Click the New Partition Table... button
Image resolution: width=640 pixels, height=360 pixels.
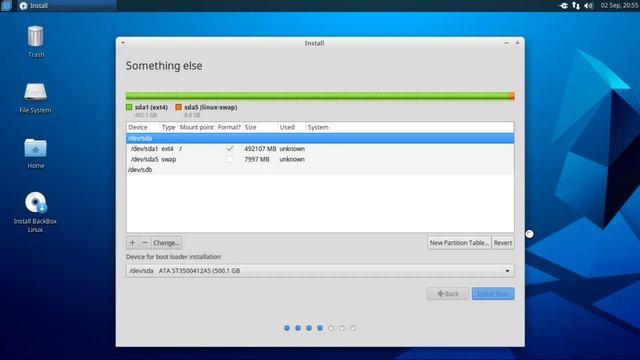tap(459, 242)
